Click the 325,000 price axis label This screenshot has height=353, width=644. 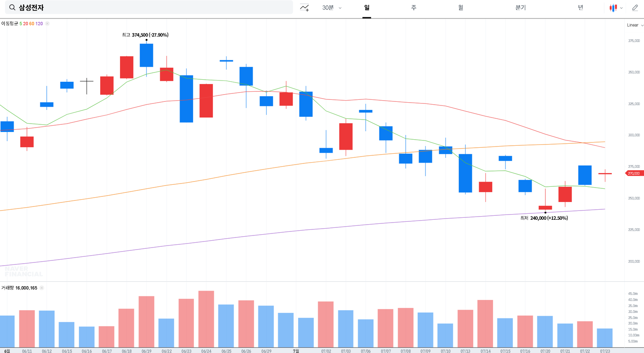[634, 104]
